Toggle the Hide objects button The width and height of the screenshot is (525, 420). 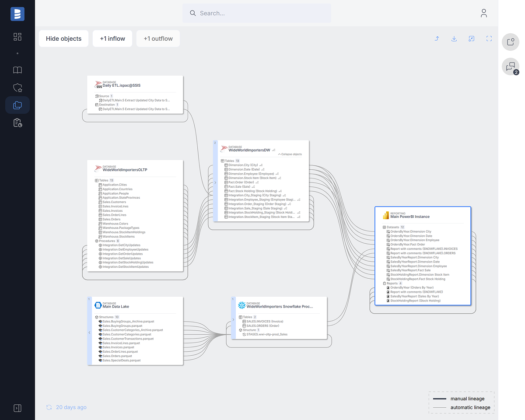coord(63,38)
